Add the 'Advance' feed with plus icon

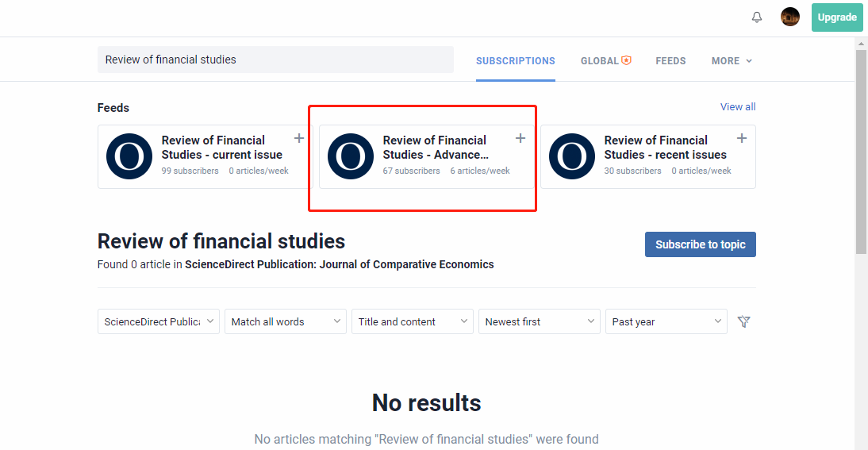tap(520, 139)
